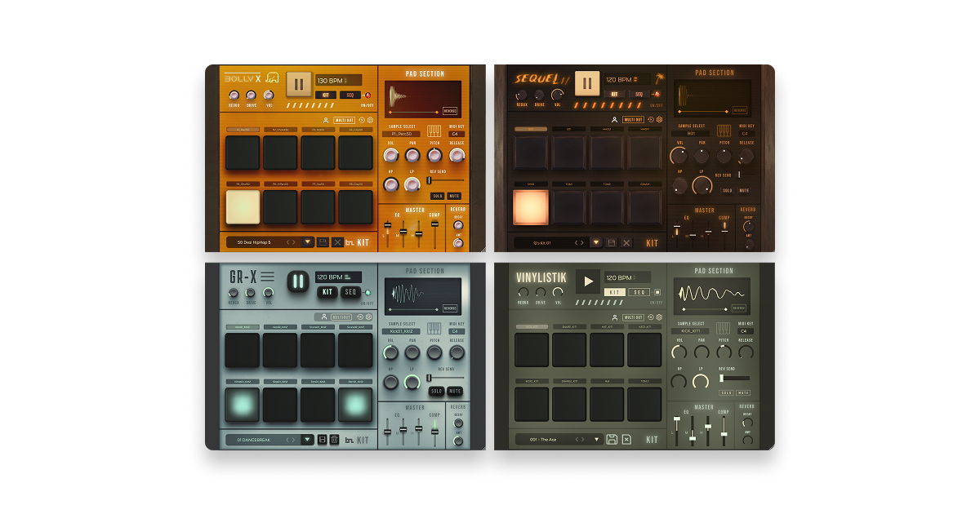
Task: Click the user profile icon in GR-X
Action: (324, 317)
